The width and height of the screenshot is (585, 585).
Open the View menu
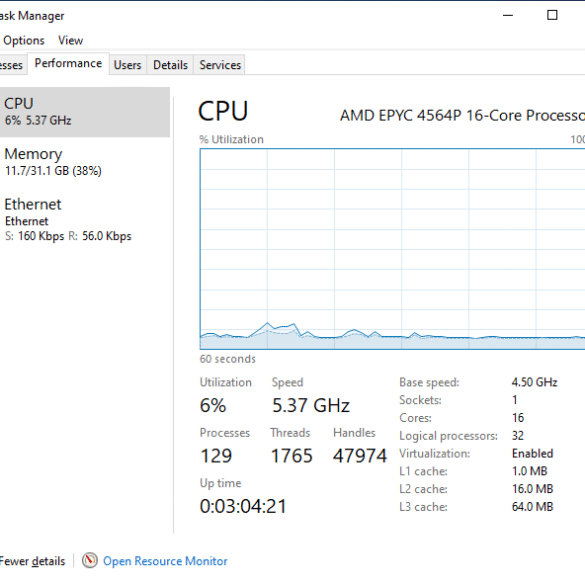tap(71, 40)
